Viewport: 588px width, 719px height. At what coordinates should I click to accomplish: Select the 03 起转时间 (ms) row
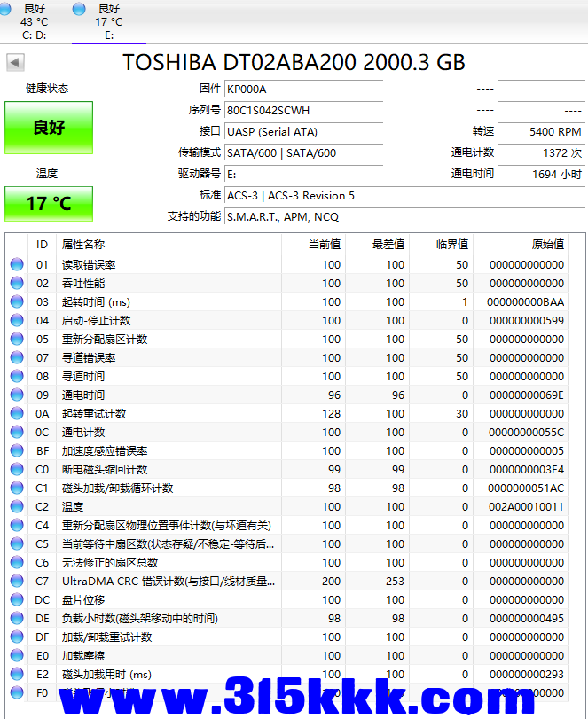click(x=177, y=301)
